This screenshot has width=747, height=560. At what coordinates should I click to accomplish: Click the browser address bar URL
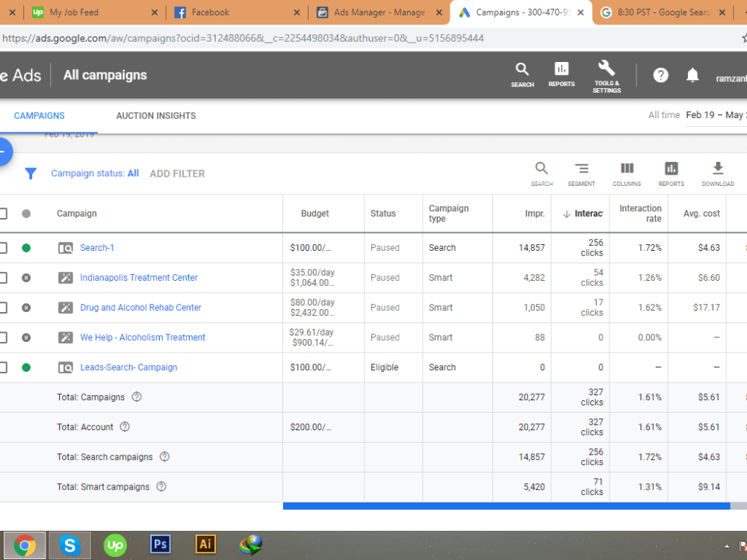(x=243, y=38)
